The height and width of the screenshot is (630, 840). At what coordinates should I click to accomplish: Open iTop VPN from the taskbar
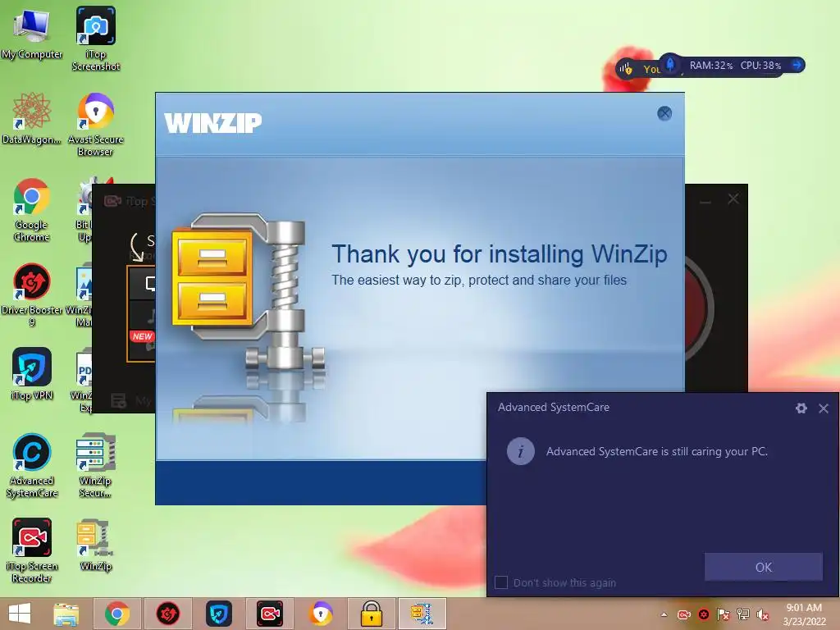pyautogui.click(x=218, y=614)
